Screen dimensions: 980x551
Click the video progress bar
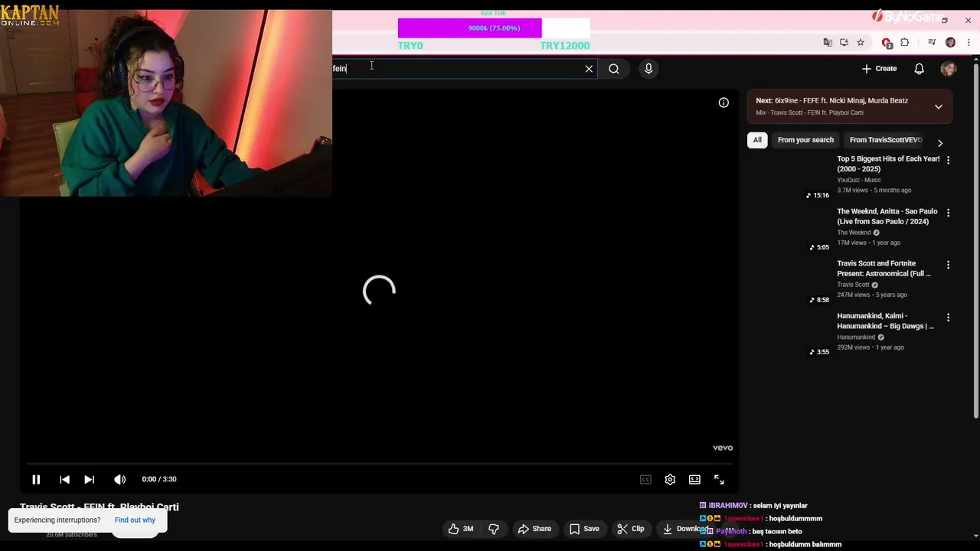pyautogui.click(x=379, y=464)
